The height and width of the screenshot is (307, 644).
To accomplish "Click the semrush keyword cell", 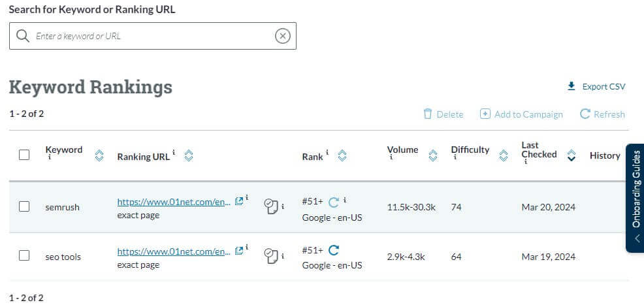I will pos(62,207).
